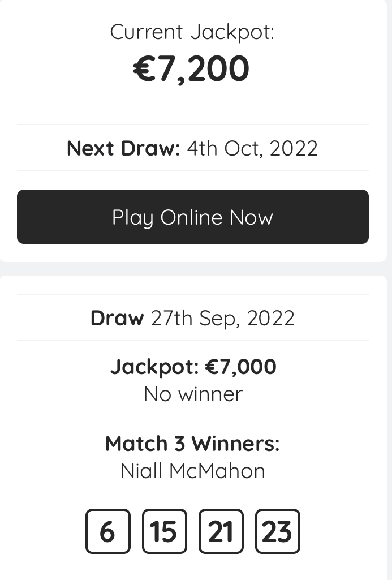Click the divider line above the Draw date row
392x580 pixels.
192,294
